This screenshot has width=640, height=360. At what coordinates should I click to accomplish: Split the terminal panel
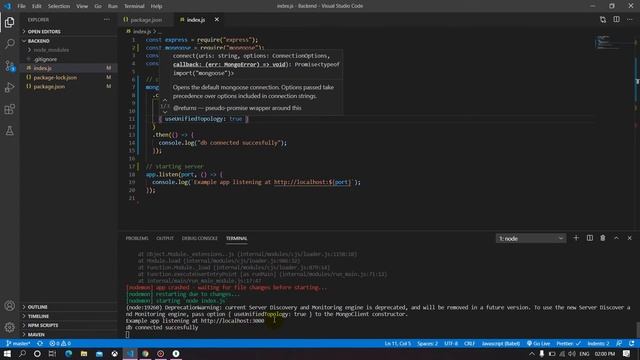[590, 238]
